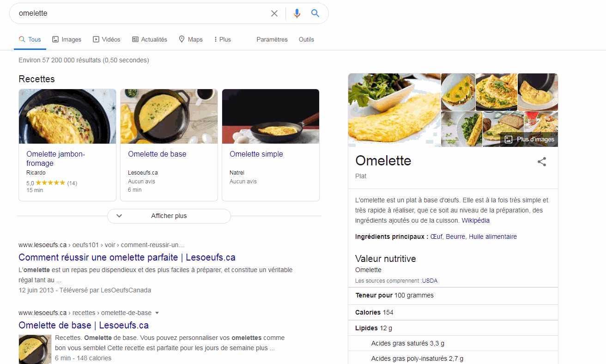Open dropdown arrow beside omelette-de-base URL

click(157, 313)
